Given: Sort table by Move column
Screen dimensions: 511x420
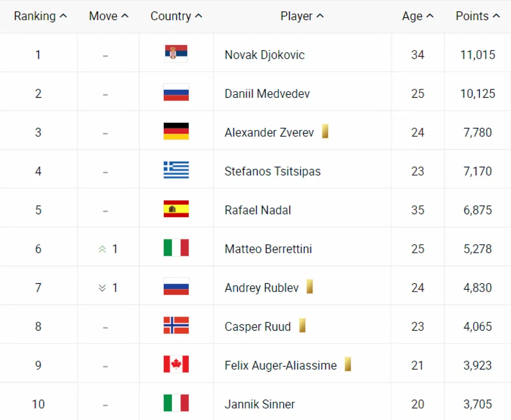Looking at the screenshot, I should 109,16.
